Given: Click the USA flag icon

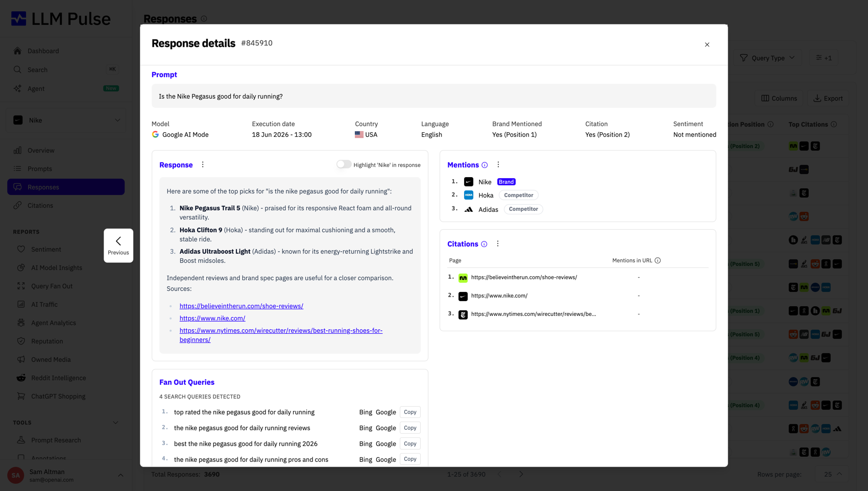Looking at the screenshot, I should point(359,135).
